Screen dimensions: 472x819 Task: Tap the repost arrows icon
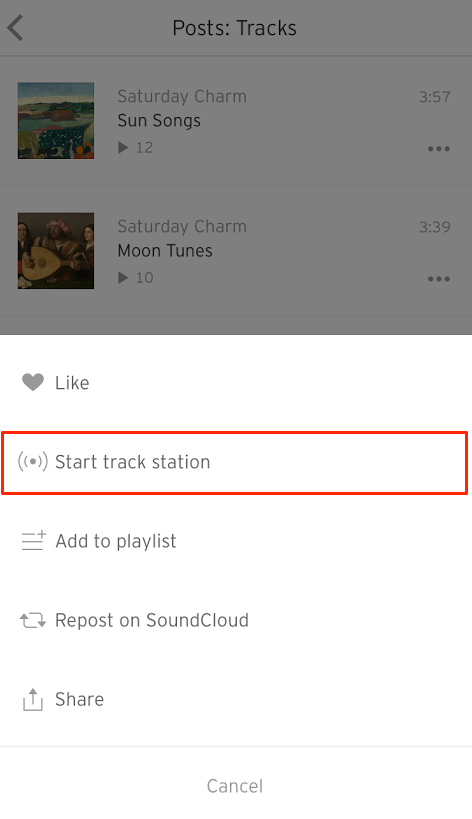(x=33, y=621)
